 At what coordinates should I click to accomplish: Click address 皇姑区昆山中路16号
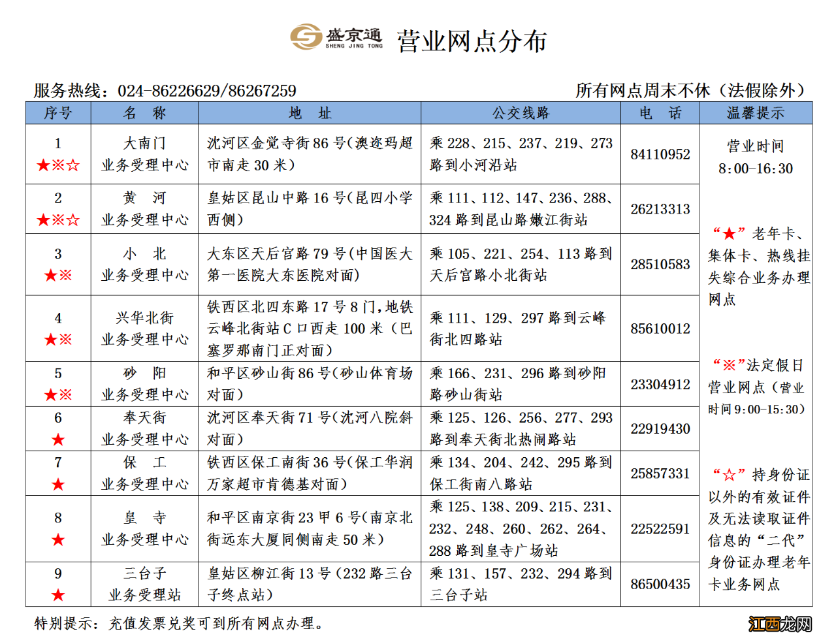310,209
